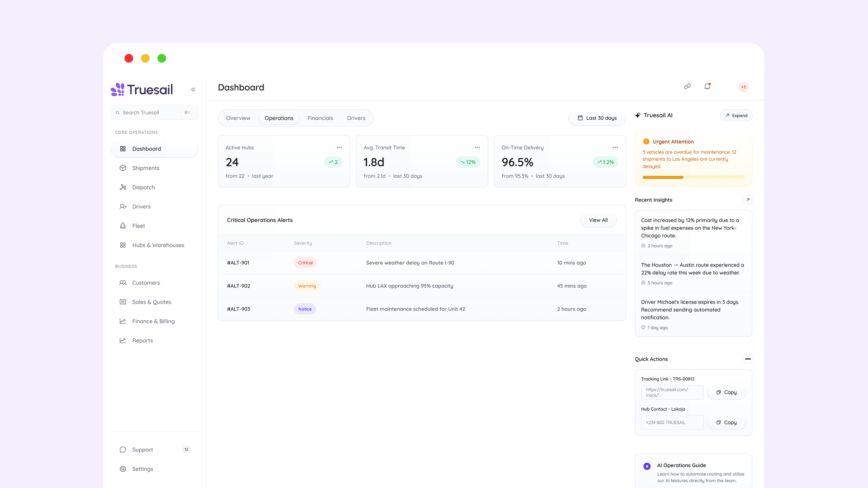Open Reports in the sidebar
The image size is (868, 488).
154,341
